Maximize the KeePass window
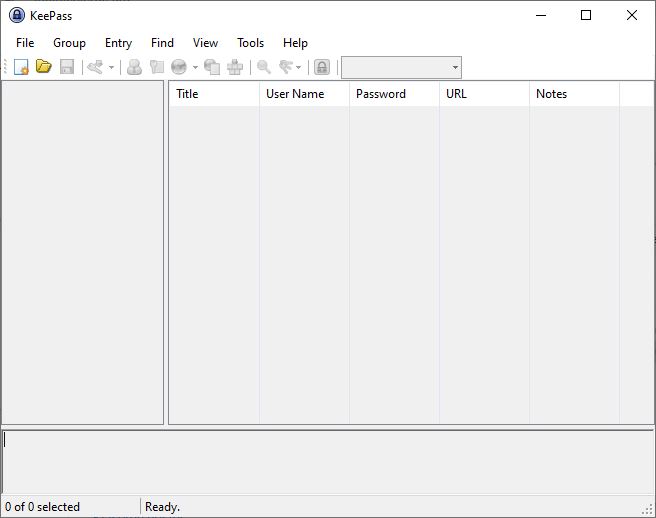 [x=586, y=15]
